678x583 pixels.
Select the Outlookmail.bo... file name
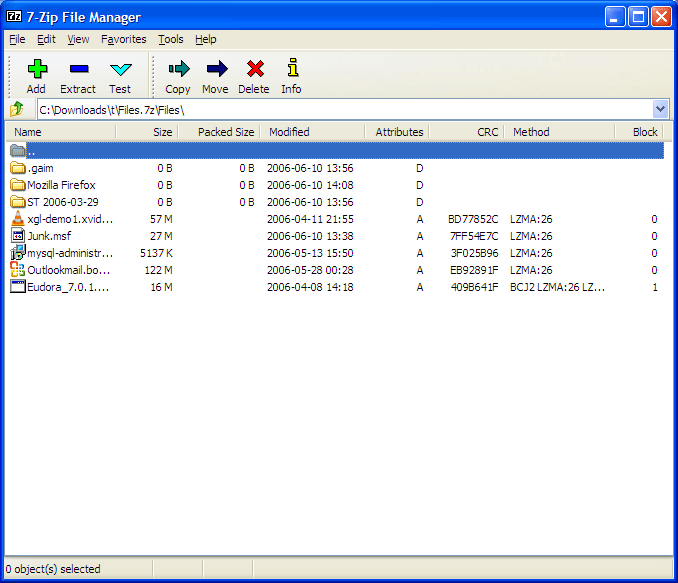pos(69,270)
